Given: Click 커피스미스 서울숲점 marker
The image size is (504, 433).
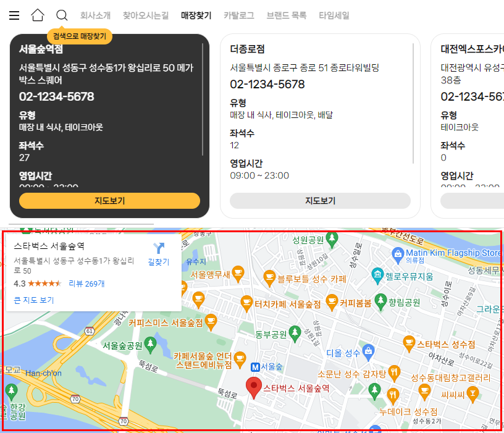Looking at the screenshot, I should pos(211,322).
